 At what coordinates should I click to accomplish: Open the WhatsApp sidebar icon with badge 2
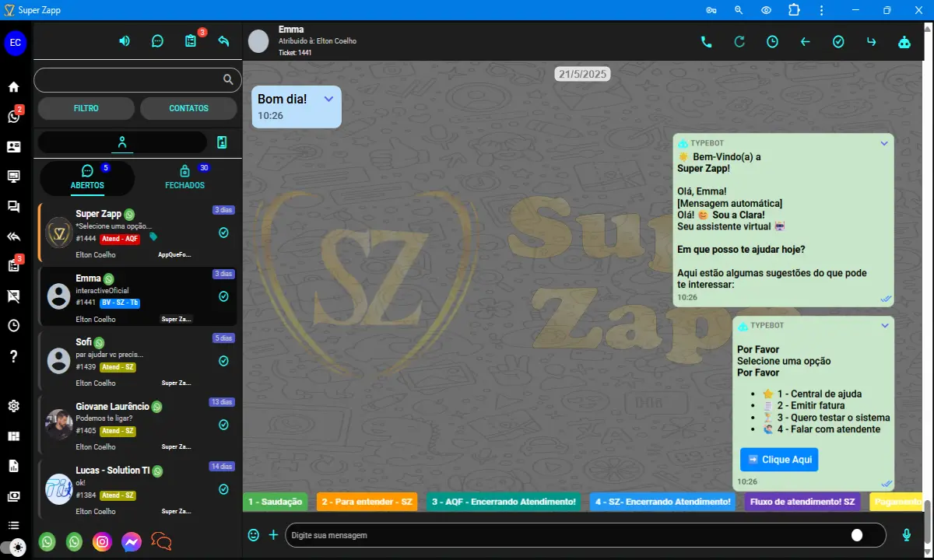click(x=13, y=117)
